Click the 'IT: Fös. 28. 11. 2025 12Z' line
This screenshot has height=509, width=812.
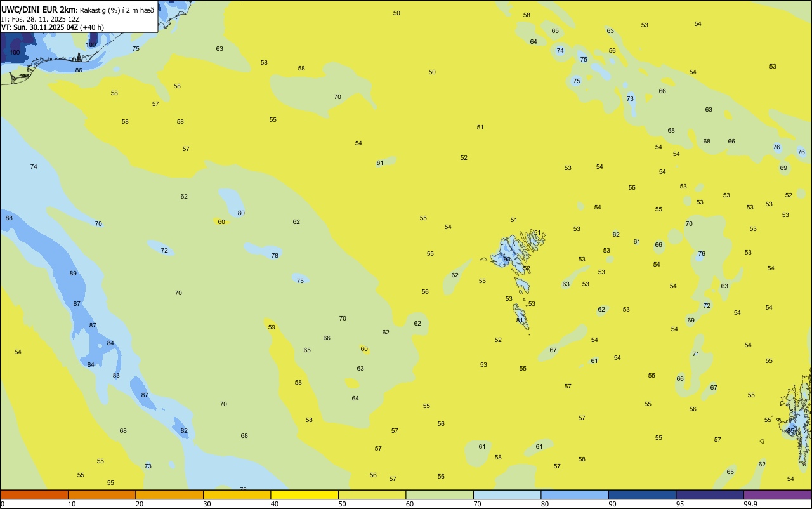pyautogui.click(x=41, y=19)
